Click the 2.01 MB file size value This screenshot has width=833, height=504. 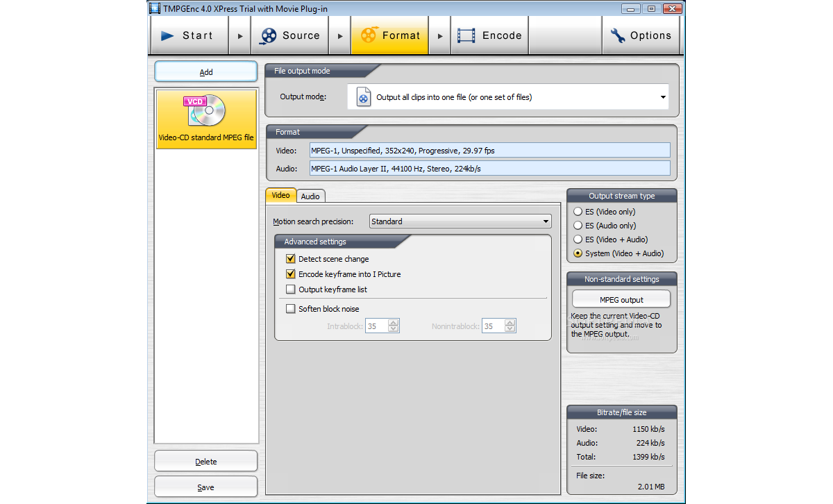pos(651,487)
